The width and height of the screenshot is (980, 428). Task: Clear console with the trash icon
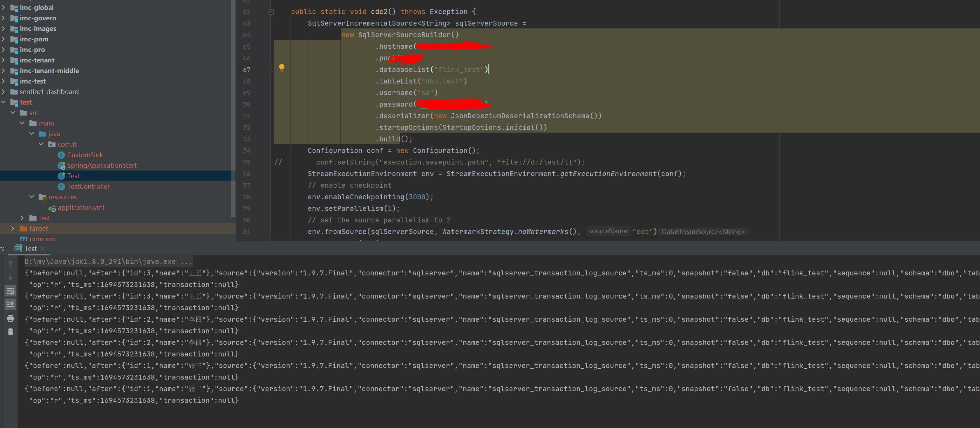click(10, 332)
